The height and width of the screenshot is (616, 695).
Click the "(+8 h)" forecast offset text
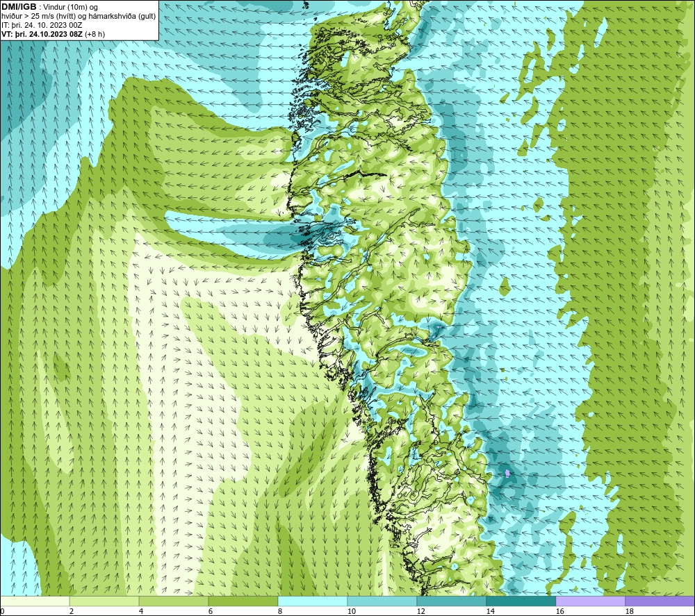(95, 34)
